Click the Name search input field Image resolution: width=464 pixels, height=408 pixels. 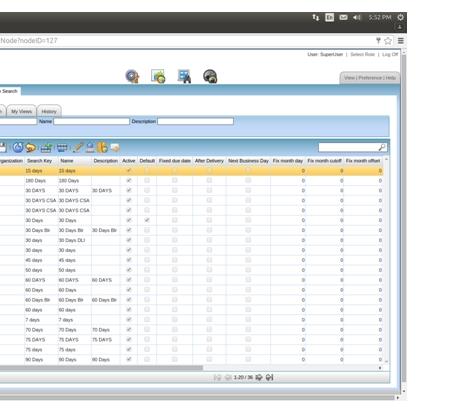click(91, 121)
